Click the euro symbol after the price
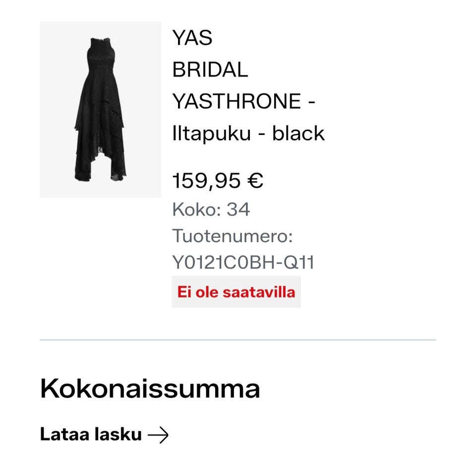 [x=255, y=181]
